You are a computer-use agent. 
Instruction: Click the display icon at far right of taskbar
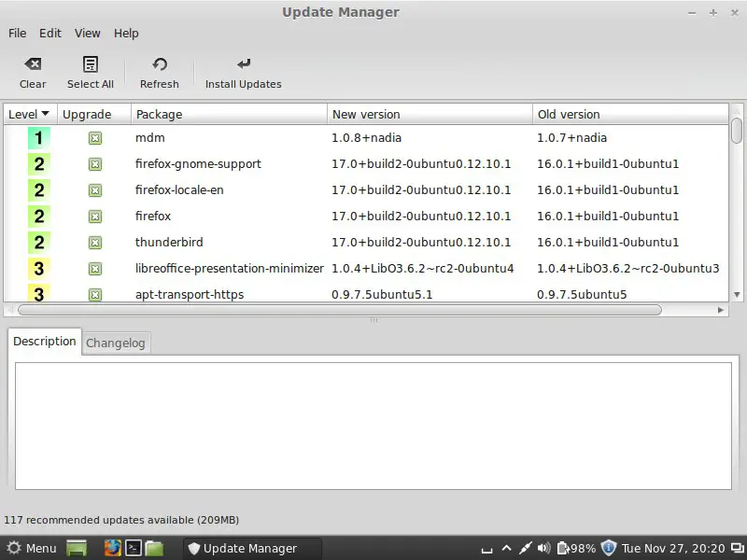pyautogui.click(x=738, y=549)
